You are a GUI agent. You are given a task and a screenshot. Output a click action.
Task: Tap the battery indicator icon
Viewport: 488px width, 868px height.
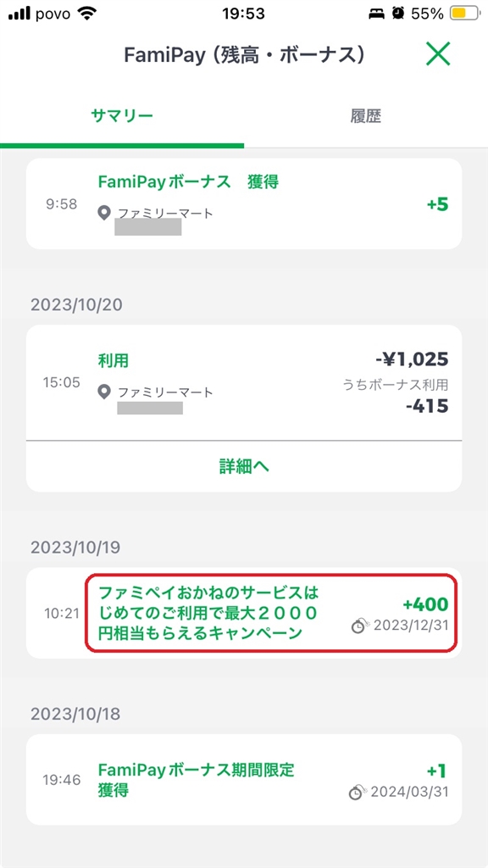tap(462, 14)
